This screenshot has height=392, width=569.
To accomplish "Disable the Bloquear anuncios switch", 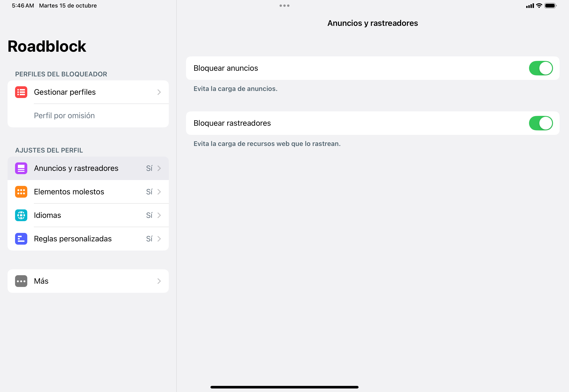I will [541, 68].
